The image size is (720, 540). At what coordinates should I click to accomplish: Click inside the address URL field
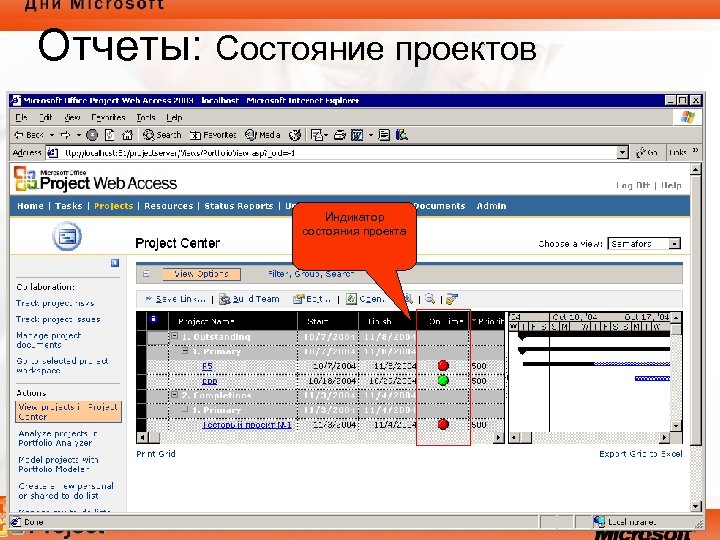point(338,153)
